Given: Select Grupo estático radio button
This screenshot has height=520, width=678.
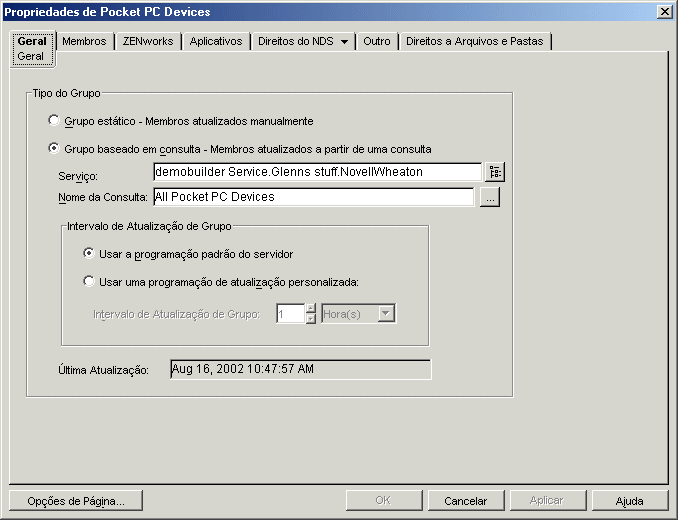Looking at the screenshot, I should pos(54,121).
